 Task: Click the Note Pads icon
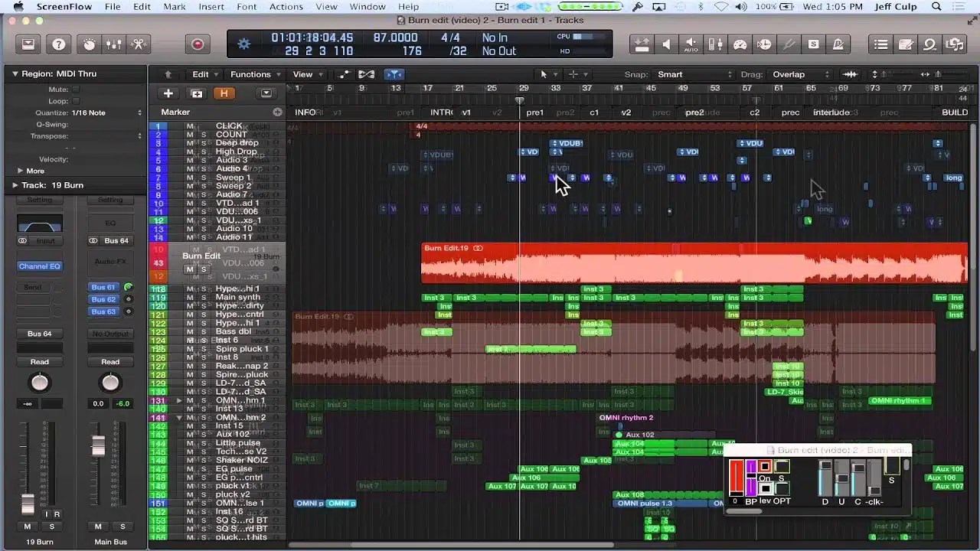pyautogui.click(x=906, y=44)
